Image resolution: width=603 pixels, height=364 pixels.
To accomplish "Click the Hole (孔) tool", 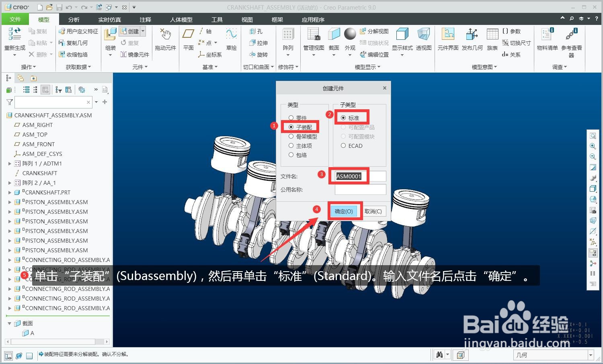I will [x=256, y=31].
